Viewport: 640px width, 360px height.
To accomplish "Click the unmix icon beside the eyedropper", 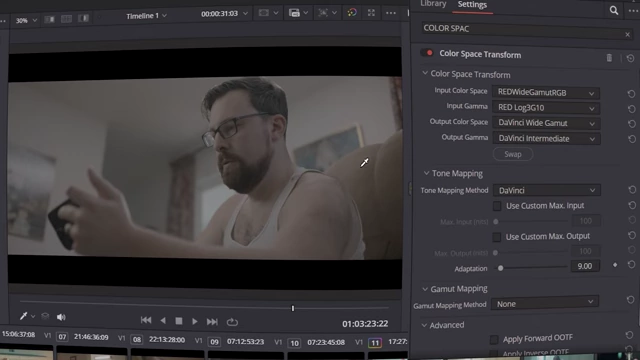I will click(45, 316).
